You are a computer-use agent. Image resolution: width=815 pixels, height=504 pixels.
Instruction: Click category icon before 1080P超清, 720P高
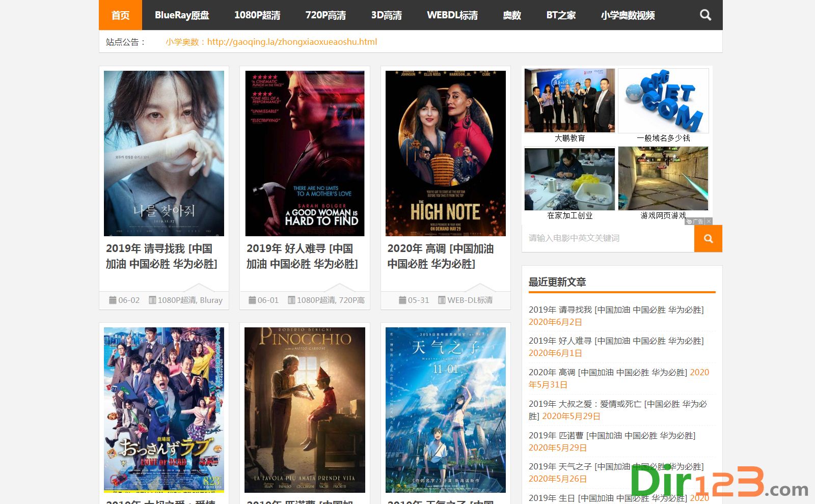point(291,300)
